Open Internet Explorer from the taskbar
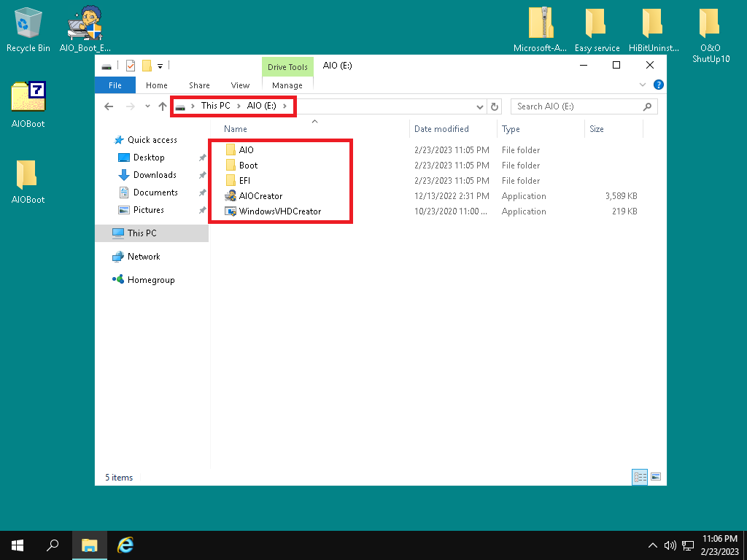 click(x=125, y=545)
